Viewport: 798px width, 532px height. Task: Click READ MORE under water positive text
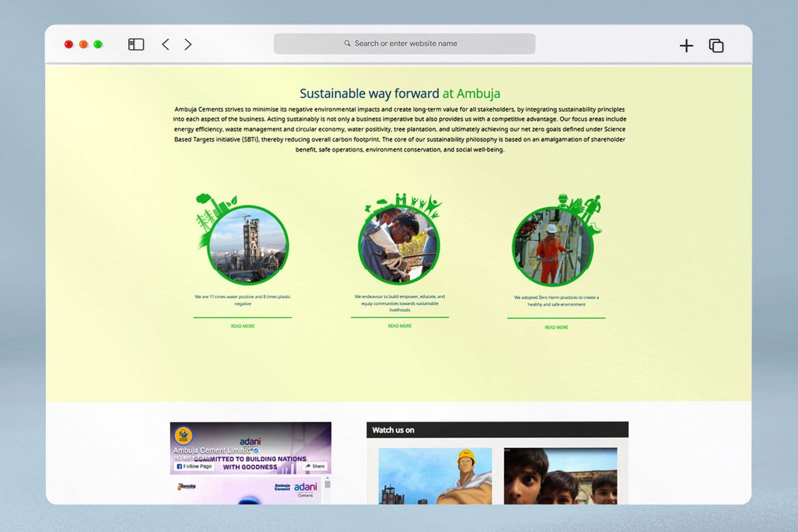click(x=242, y=326)
